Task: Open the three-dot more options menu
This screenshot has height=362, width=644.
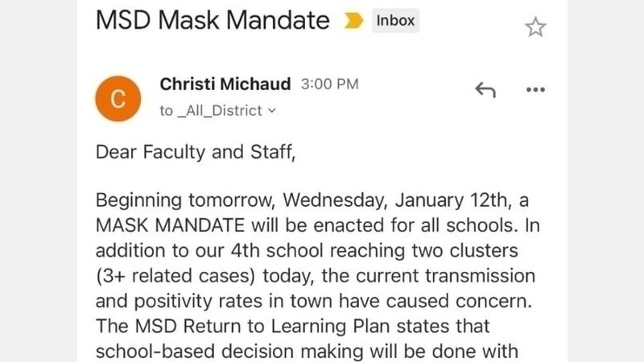Action: tap(535, 89)
